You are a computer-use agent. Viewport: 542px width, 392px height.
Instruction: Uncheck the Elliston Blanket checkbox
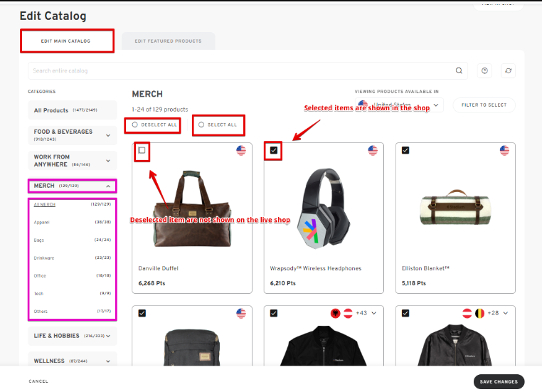(x=405, y=150)
